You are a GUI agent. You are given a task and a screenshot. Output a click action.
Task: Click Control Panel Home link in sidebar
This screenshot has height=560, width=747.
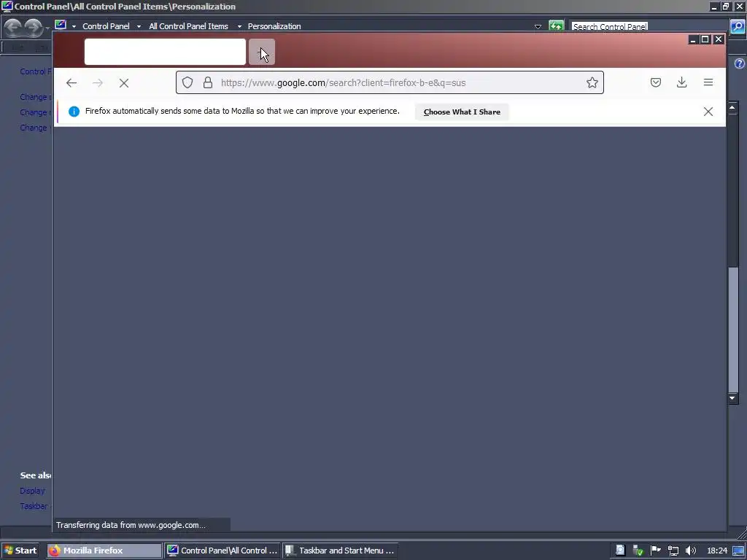(x=35, y=71)
